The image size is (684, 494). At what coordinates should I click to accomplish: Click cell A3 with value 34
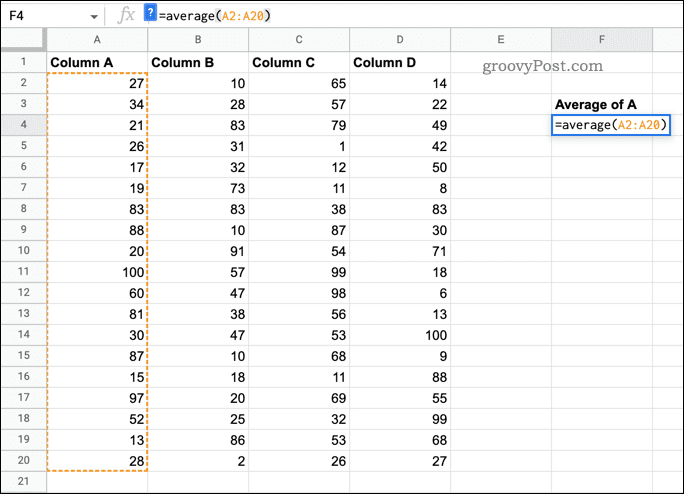[97, 104]
